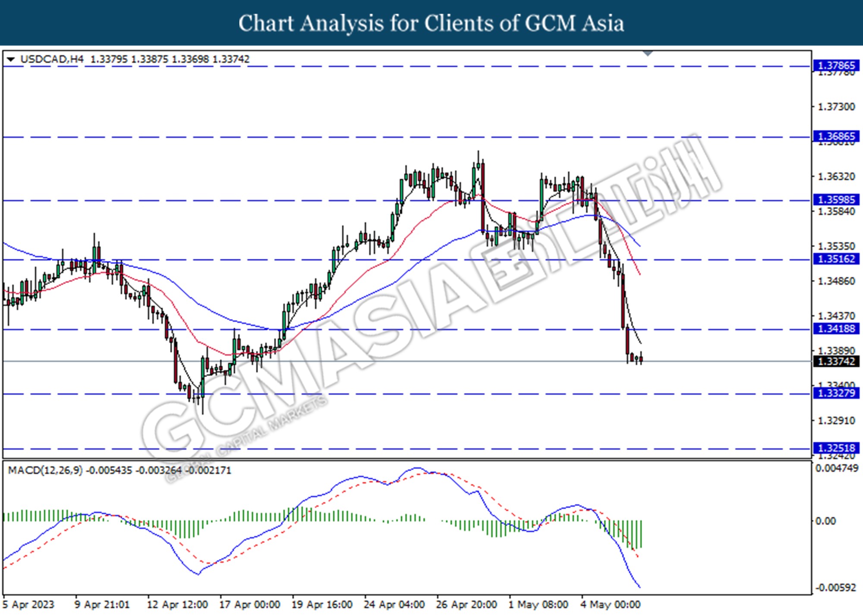Click the 1.33890 price axis value

pyautogui.click(x=836, y=351)
